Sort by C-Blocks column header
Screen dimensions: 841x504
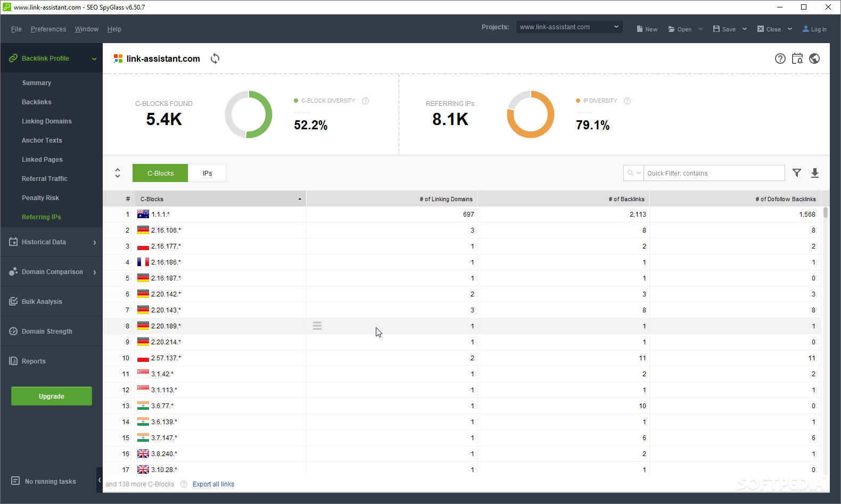coord(220,199)
